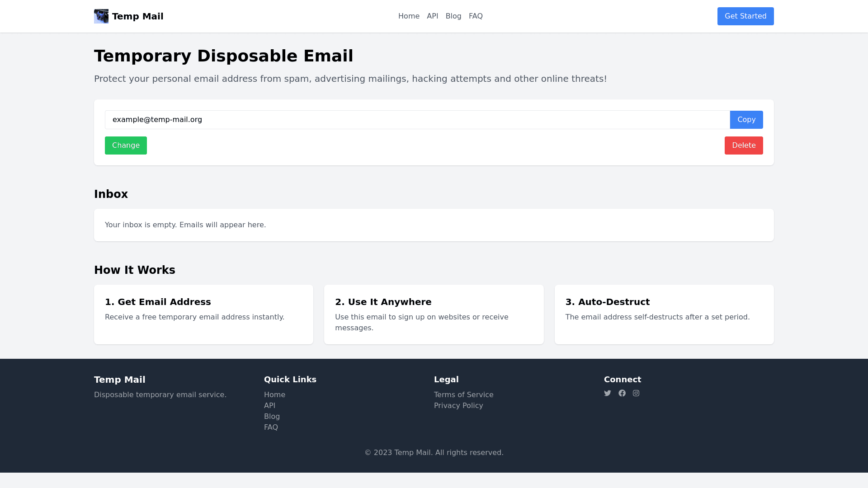Copy the temporary email address
This screenshot has height=488, width=868.
click(x=746, y=120)
